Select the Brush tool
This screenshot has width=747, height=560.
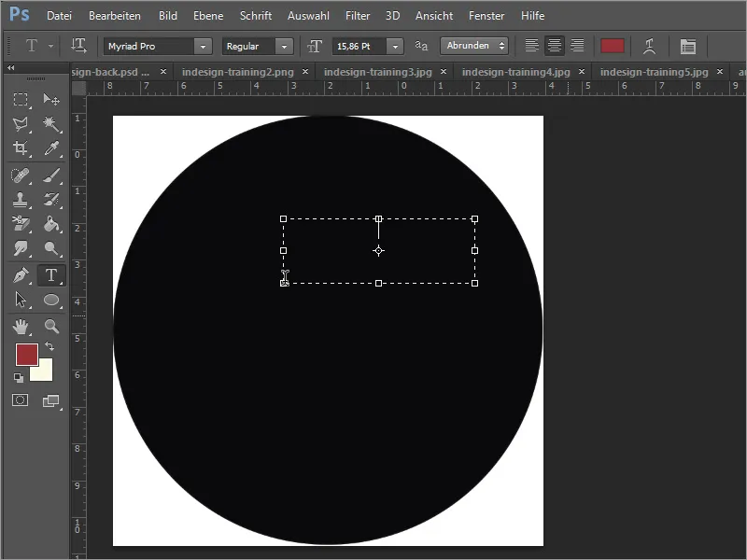(51, 175)
